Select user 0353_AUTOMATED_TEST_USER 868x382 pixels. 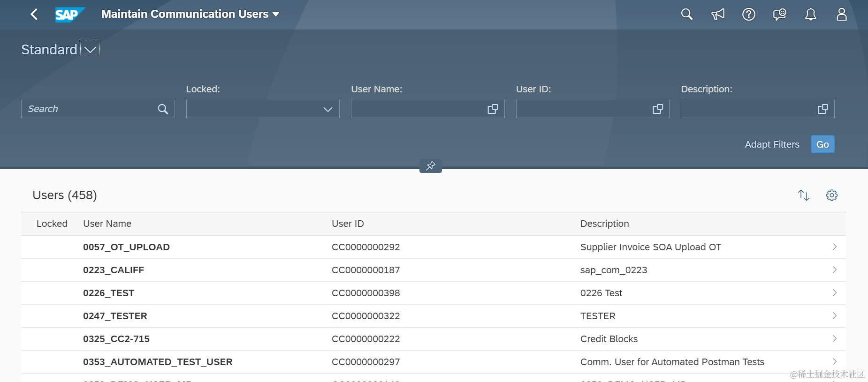tap(158, 362)
